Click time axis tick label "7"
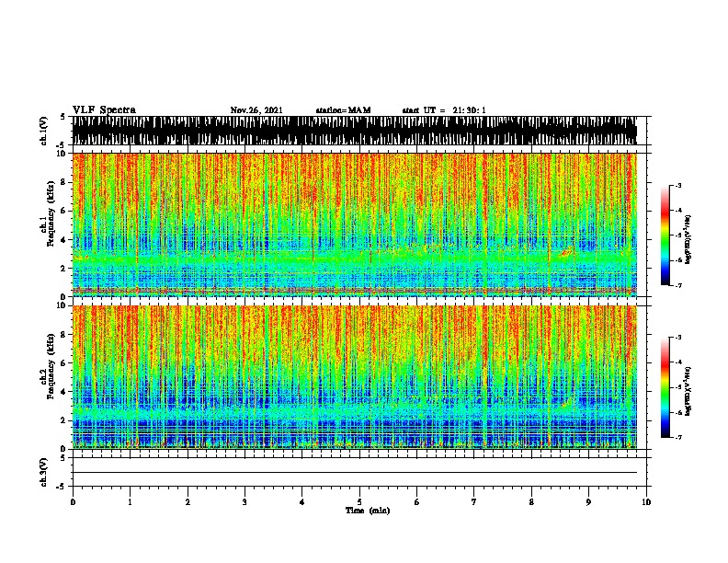This screenshot has height=563, width=728. (474, 502)
